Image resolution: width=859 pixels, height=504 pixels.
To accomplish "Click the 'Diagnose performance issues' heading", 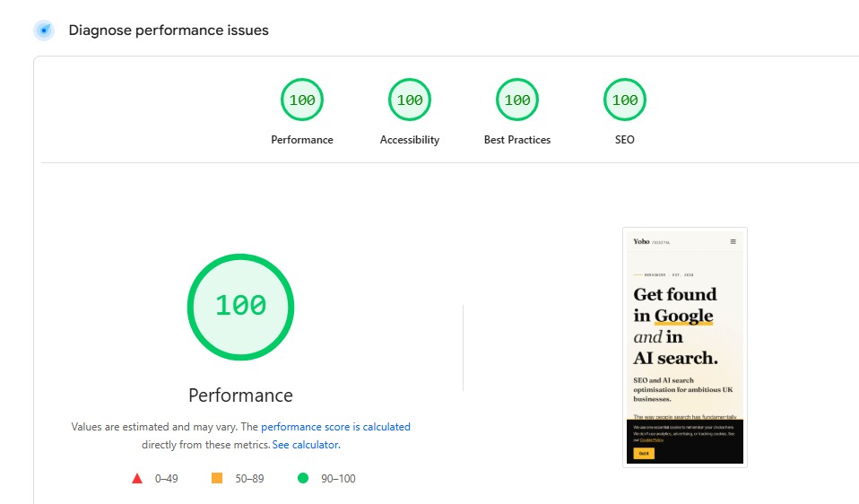I will [169, 30].
